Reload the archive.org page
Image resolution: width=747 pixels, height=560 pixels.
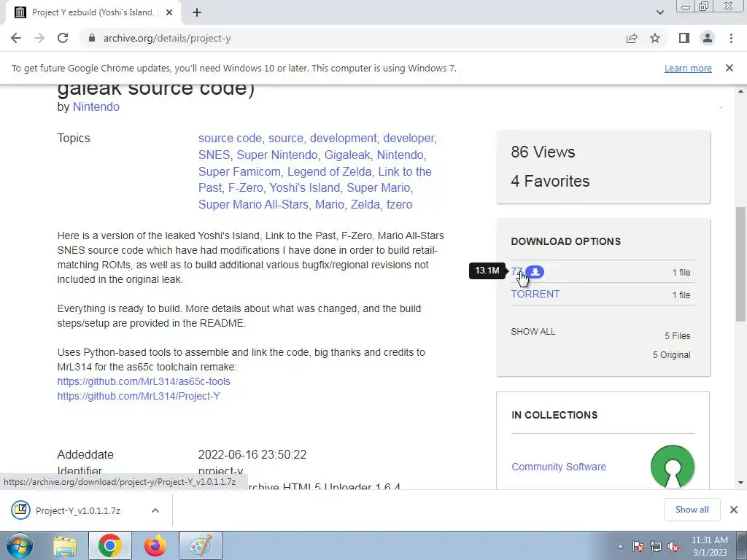point(63,38)
